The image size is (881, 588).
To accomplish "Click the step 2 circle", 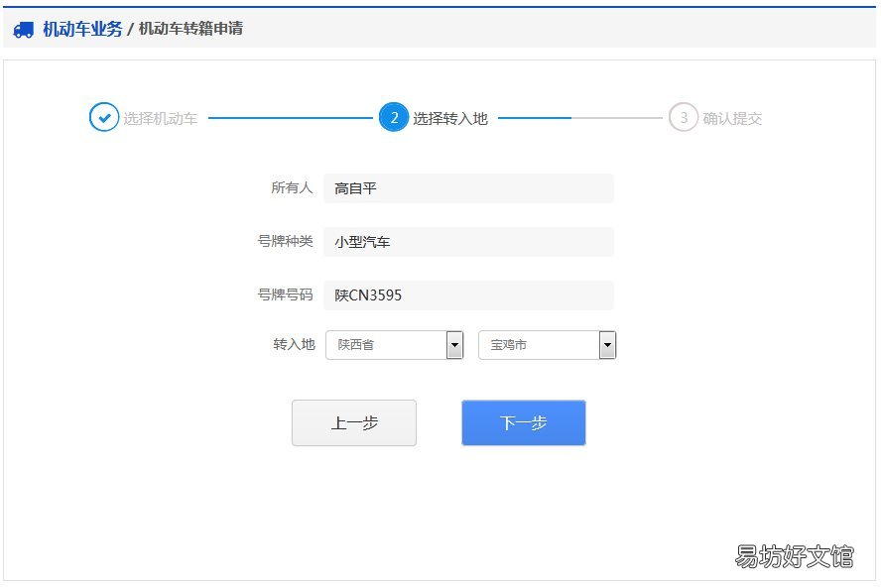I will point(393,117).
